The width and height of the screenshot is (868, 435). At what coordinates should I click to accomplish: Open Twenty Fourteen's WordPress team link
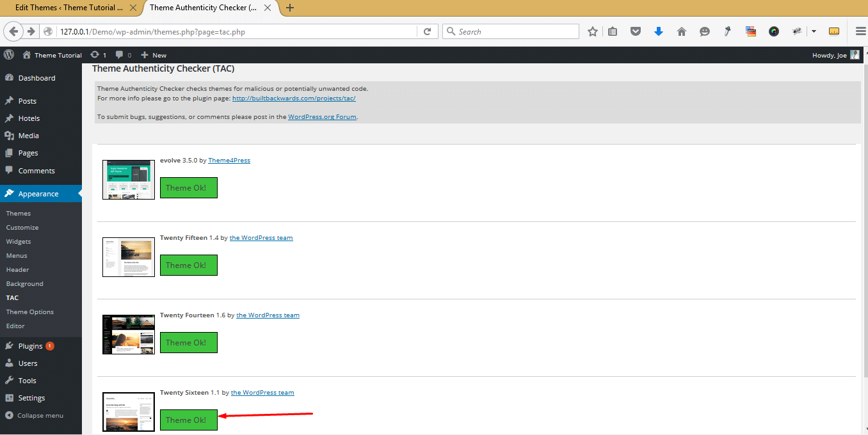(268, 315)
